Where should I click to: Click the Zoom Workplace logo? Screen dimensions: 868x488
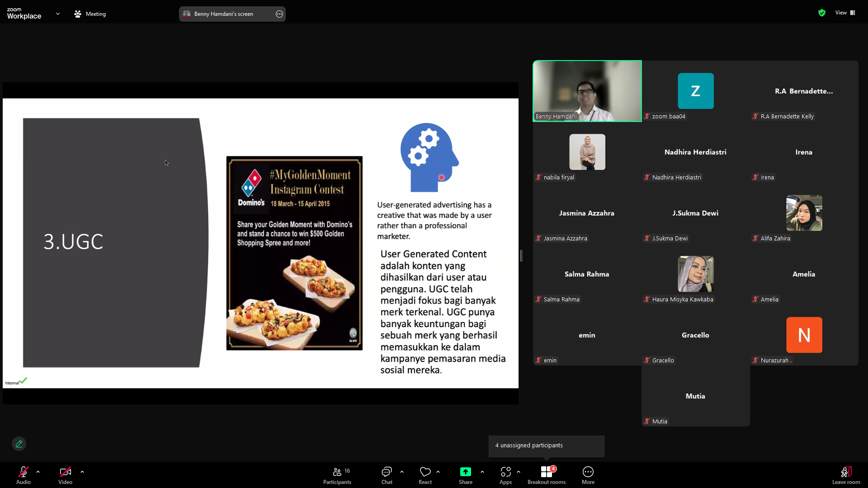click(x=24, y=13)
